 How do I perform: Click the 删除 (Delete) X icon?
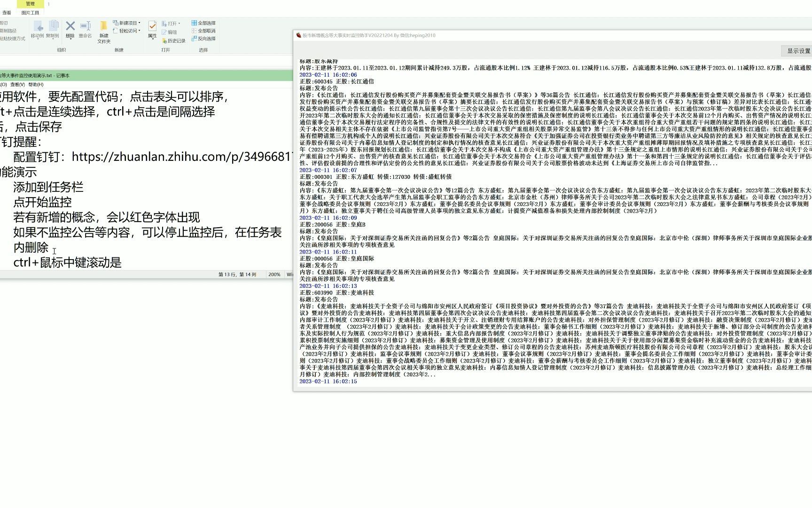coord(70,29)
